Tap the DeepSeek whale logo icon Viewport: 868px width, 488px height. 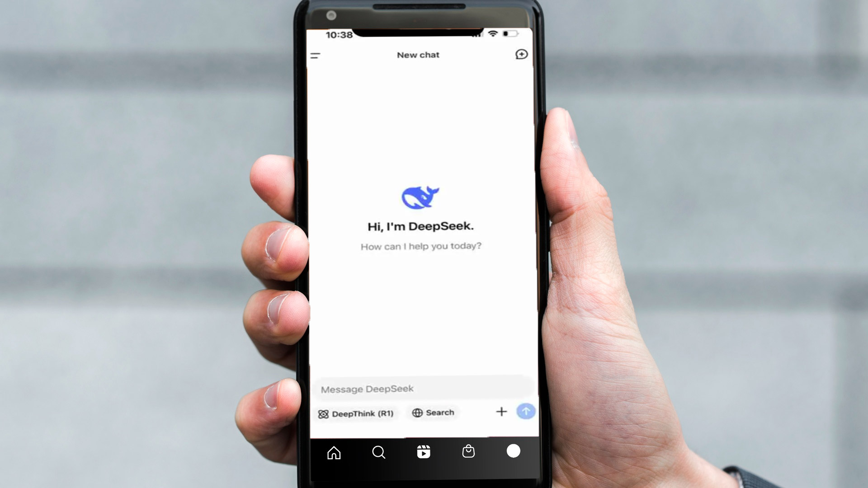[x=419, y=196]
